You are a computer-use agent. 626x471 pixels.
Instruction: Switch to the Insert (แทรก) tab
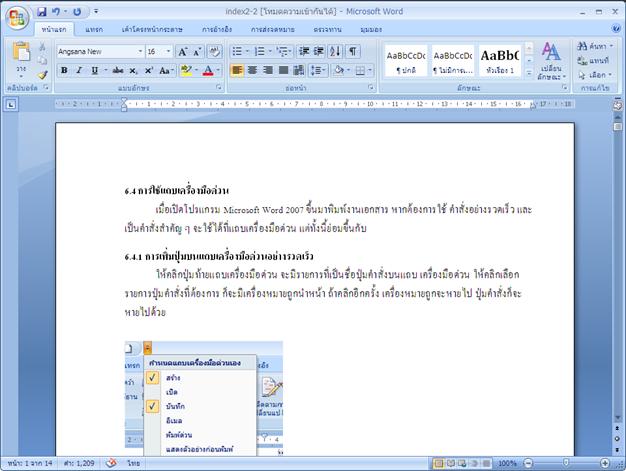pos(94,29)
